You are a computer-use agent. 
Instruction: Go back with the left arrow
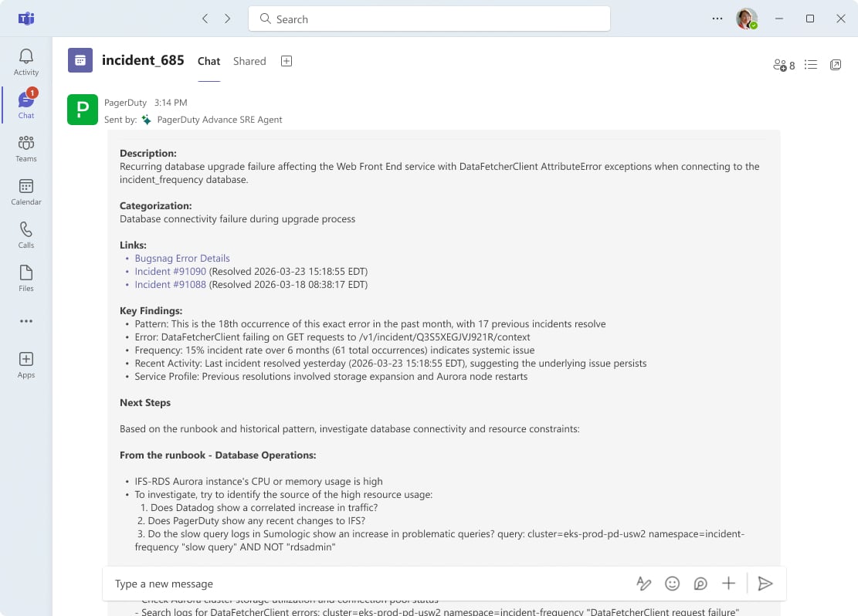pyautogui.click(x=205, y=19)
